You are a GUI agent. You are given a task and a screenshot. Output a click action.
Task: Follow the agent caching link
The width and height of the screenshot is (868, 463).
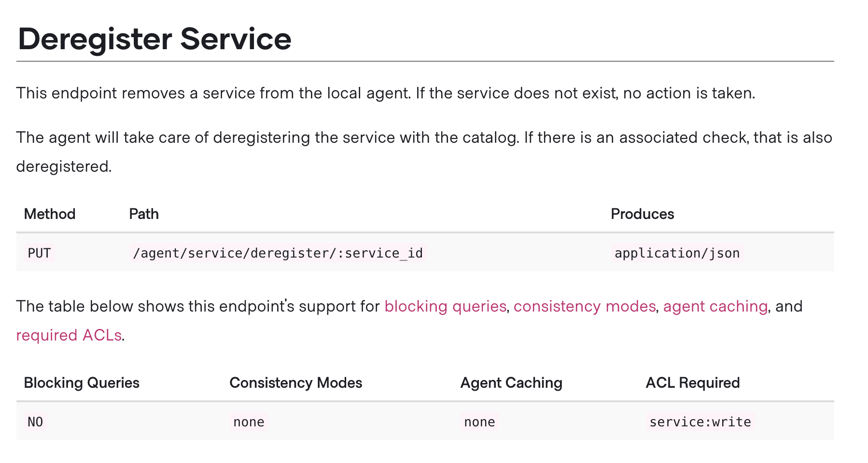(x=715, y=306)
